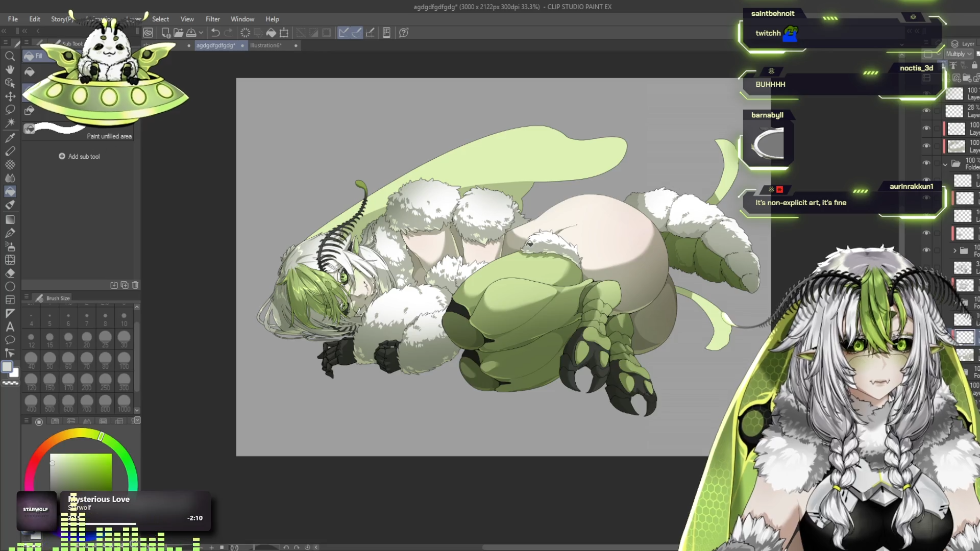
Task: Click Add sub tool button
Action: coord(79,157)
